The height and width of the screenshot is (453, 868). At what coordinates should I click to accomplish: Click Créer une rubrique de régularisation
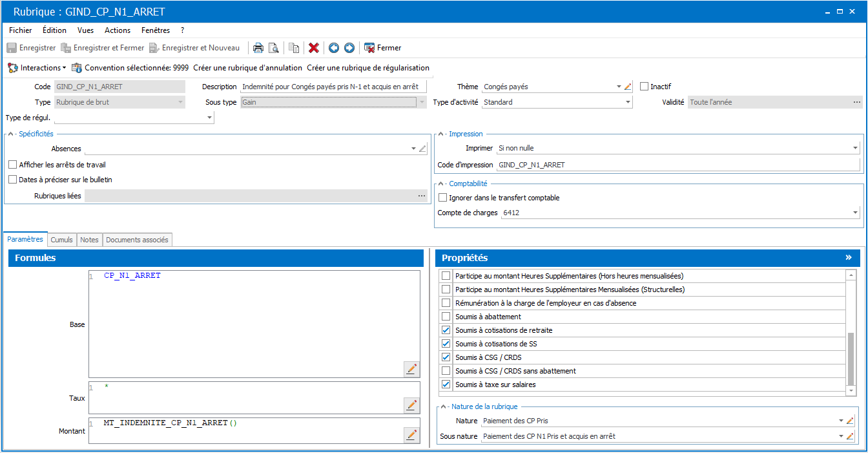368,68
